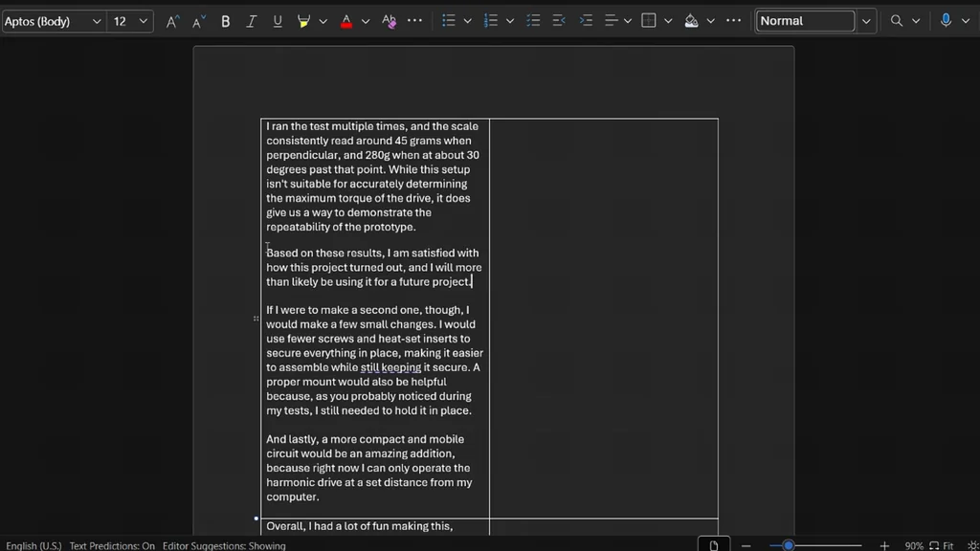Click English (U.S.) language in status bar
Image resolution: width=980 pixels, height=551 pixels.
33,545
